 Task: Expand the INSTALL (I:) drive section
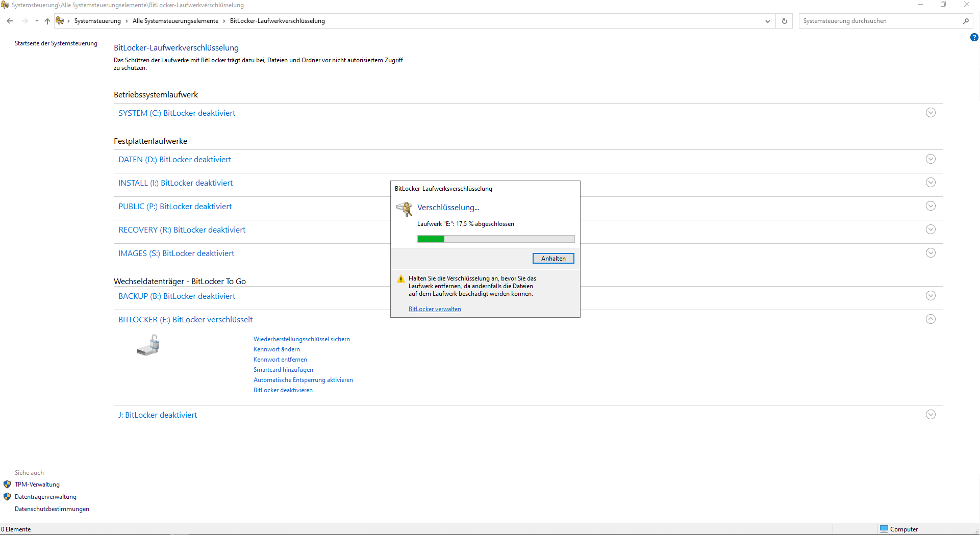coord(931,183)
